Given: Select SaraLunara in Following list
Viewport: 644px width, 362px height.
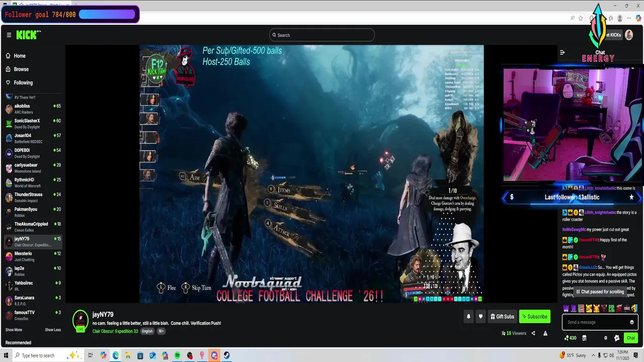Looking at the screenshot, I should (x=33, y=300).
